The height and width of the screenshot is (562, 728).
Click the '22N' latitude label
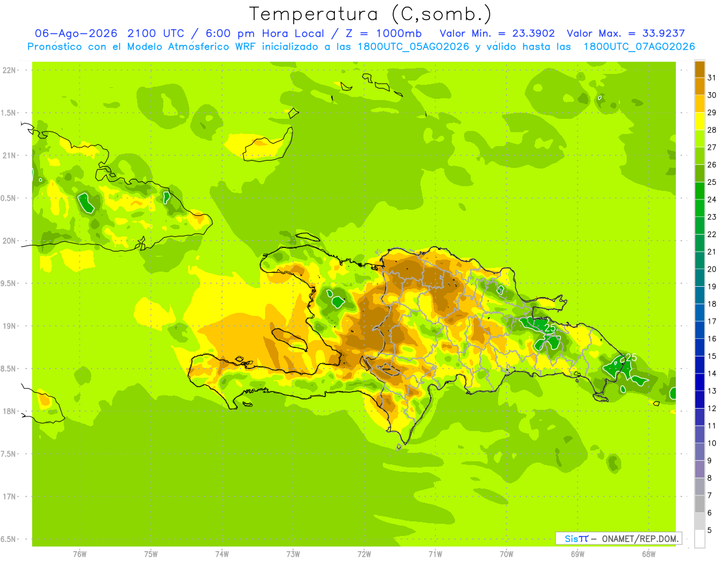click(x=8, y=70)
